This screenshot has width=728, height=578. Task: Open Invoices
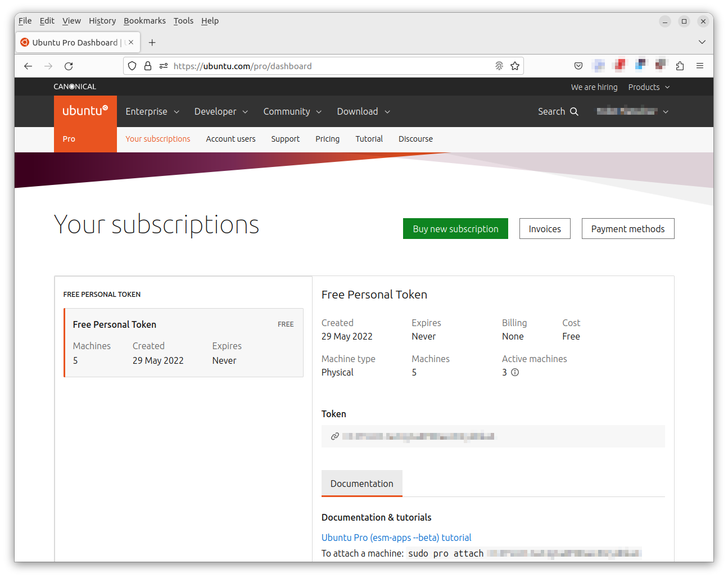point(545,229)
